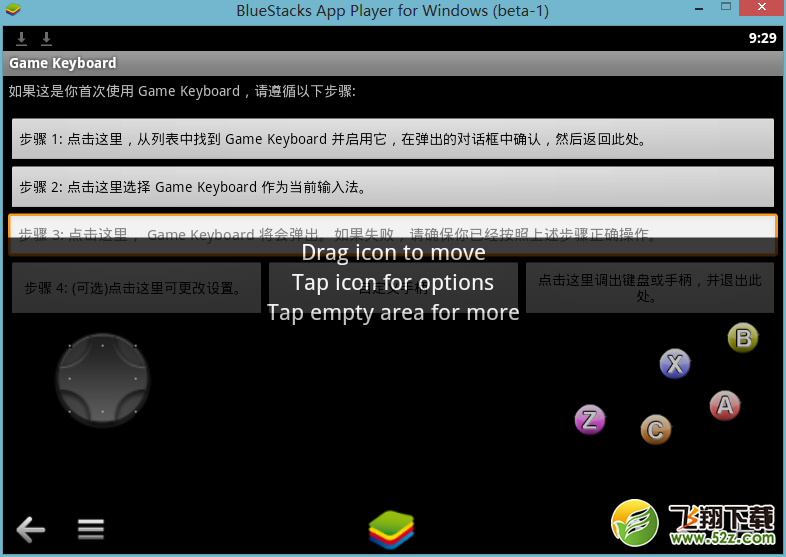This screenshot has width=786, height=557.
Task: Tap the red A gamepad button
Action: coord(725,406)
